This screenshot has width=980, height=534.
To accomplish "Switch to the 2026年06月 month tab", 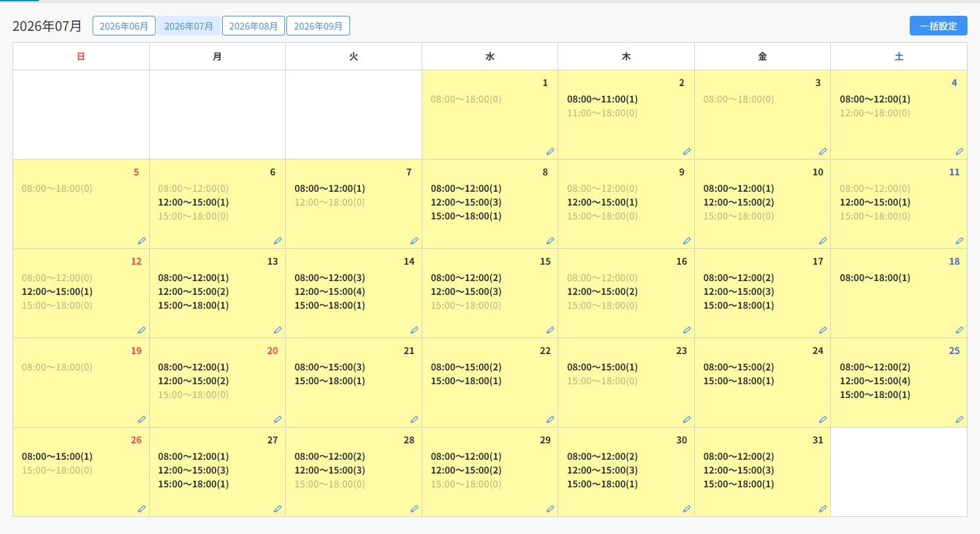I will (124, 26).
